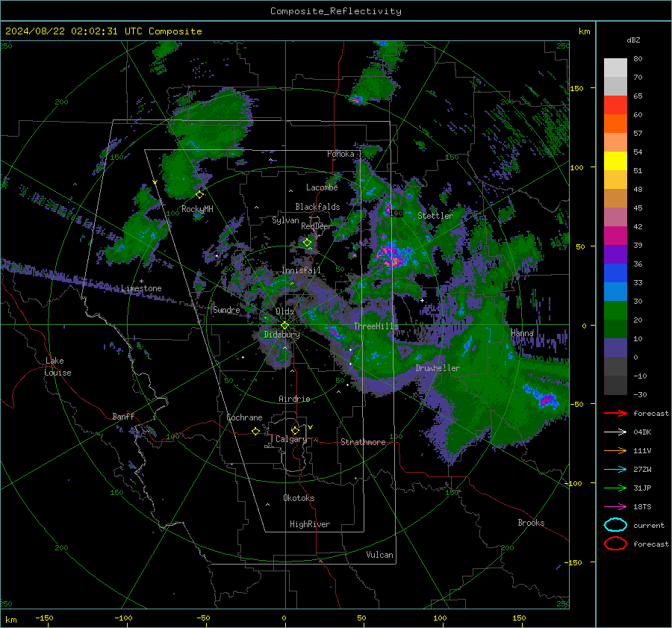Click the Lake Louise label
This screenshot has width=672, height=628.
[x=57, y=367]
